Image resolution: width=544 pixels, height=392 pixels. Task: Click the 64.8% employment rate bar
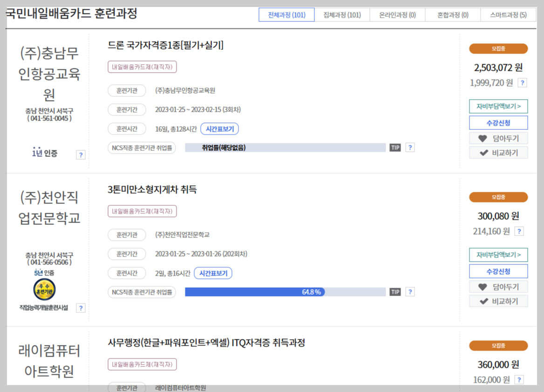click(285, 292)
